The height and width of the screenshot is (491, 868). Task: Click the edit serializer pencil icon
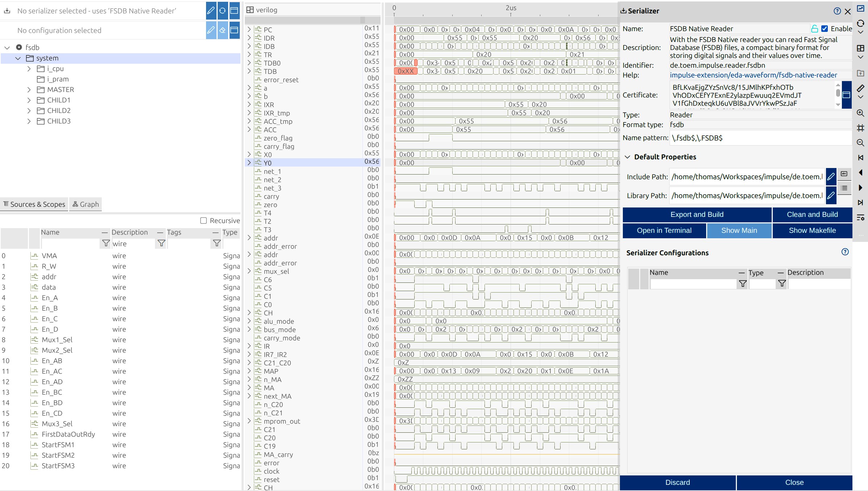tap(211, 11)
